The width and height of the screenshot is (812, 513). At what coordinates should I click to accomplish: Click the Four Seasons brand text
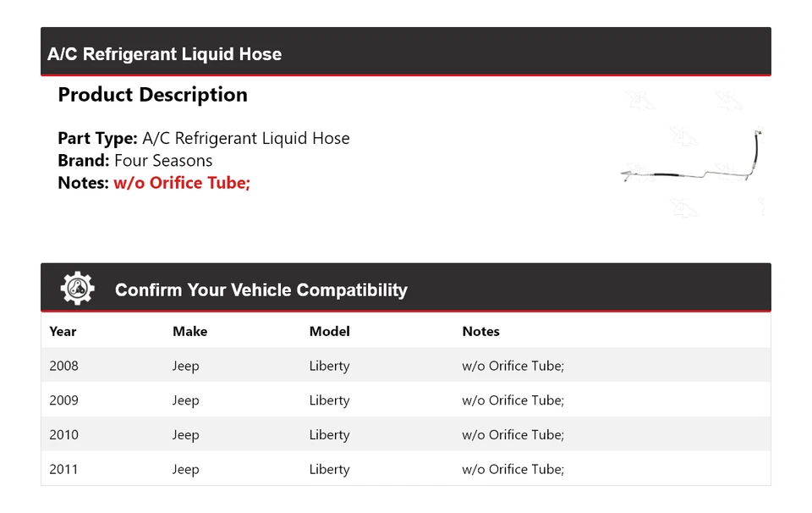pos(163,161)
